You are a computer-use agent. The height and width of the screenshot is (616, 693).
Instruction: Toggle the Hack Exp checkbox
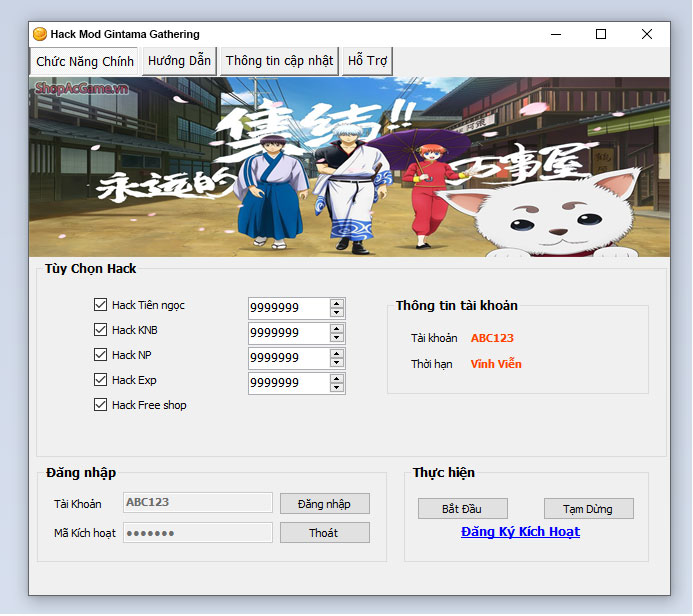[x=100, y=380]
